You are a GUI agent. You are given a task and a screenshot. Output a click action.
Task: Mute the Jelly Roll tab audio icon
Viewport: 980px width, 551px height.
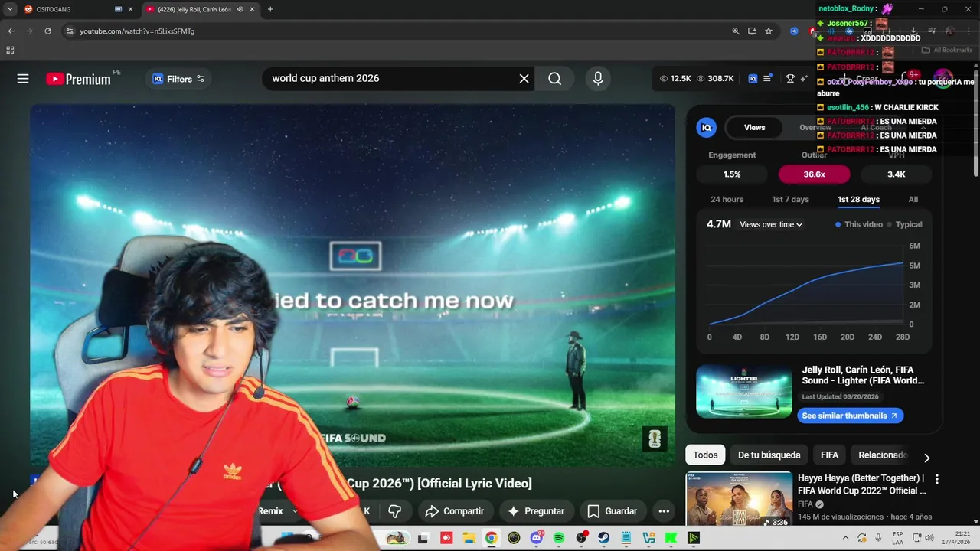pyautogui.click(x=240, y=9)
